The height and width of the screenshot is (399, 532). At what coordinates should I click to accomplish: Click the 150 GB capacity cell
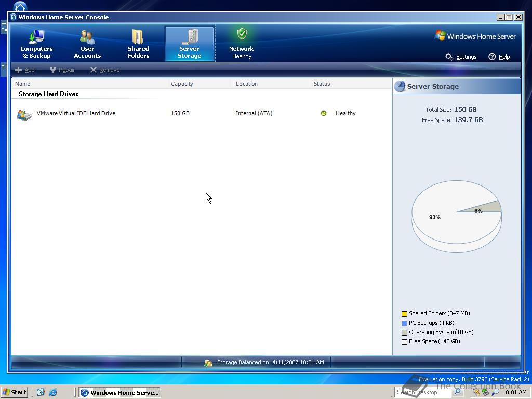point(180,113)
